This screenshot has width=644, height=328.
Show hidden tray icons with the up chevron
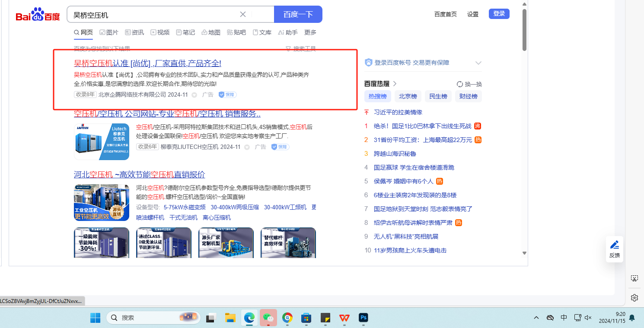536,318
